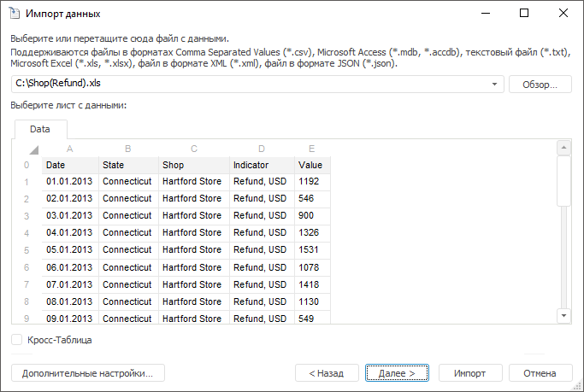The image size is (584, 392).
Task: Click the file path input field
Action: [x=248, y=85]
